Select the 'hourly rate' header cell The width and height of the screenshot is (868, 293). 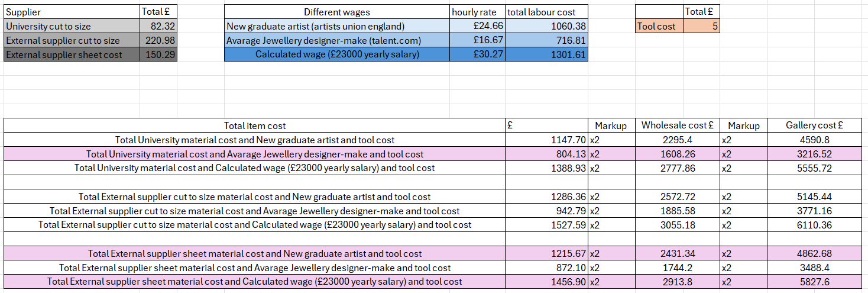pyautogui.click(x=478, y=12)
